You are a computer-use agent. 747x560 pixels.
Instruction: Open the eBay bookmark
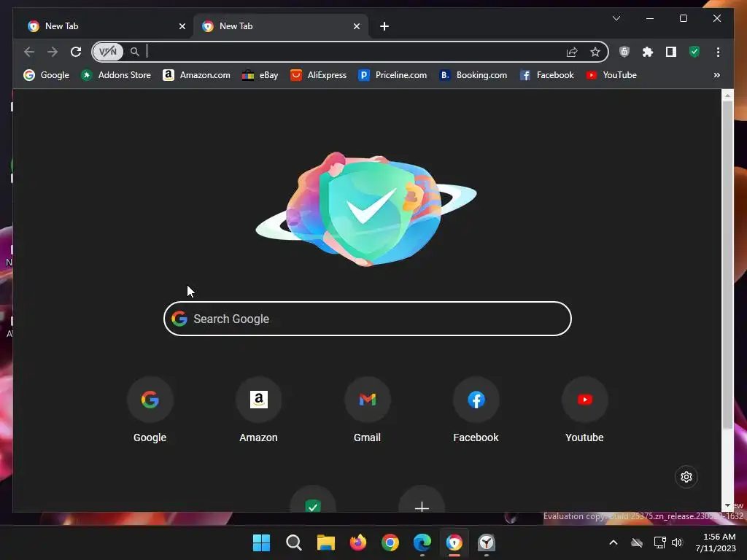(x=260, y=75)
